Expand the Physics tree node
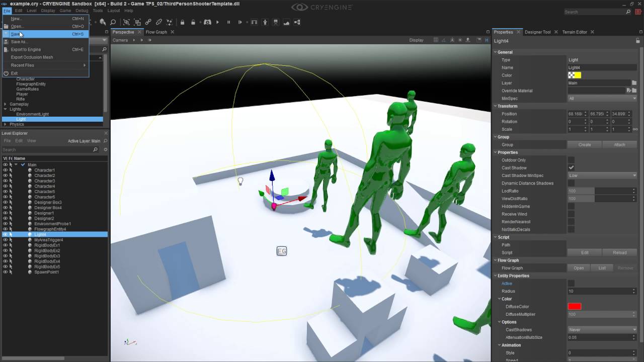 pos(6,124)
